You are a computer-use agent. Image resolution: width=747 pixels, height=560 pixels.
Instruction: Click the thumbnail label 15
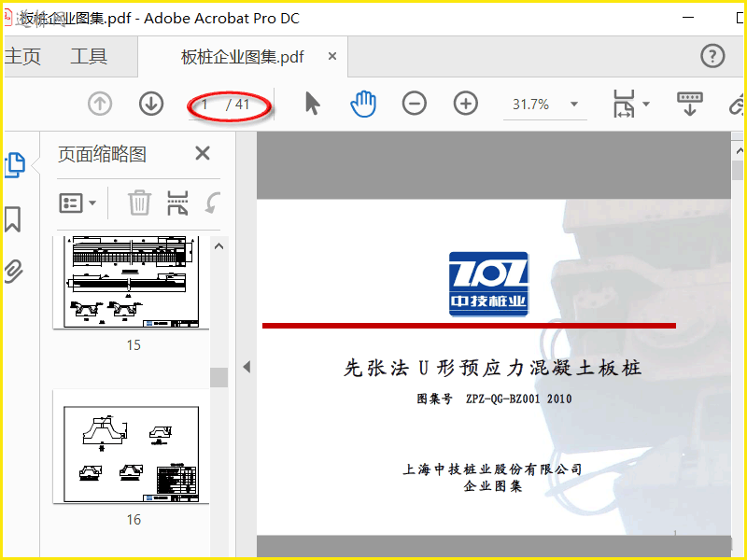point(134,344)
